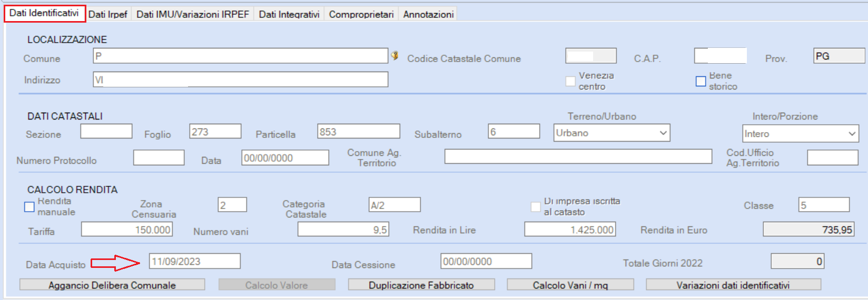Expand the Intero/Porzione dropdown
Screen dimensions: 868x300
coord(801,133)
